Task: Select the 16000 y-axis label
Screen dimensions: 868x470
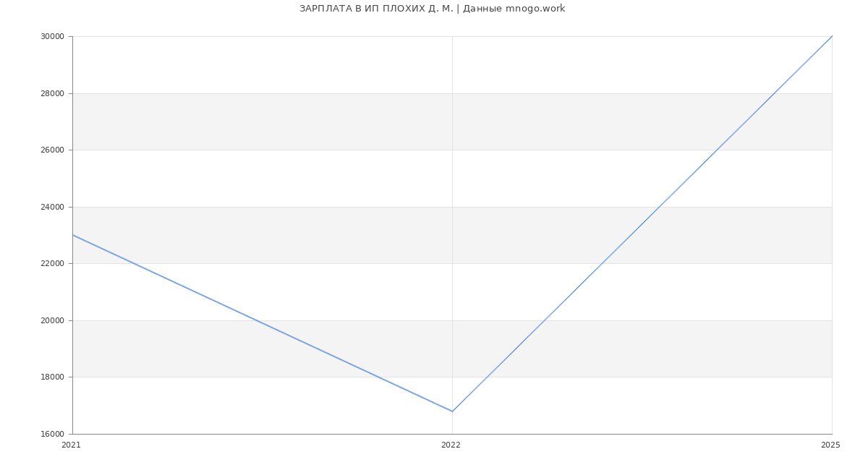Action: pos(54,434)
